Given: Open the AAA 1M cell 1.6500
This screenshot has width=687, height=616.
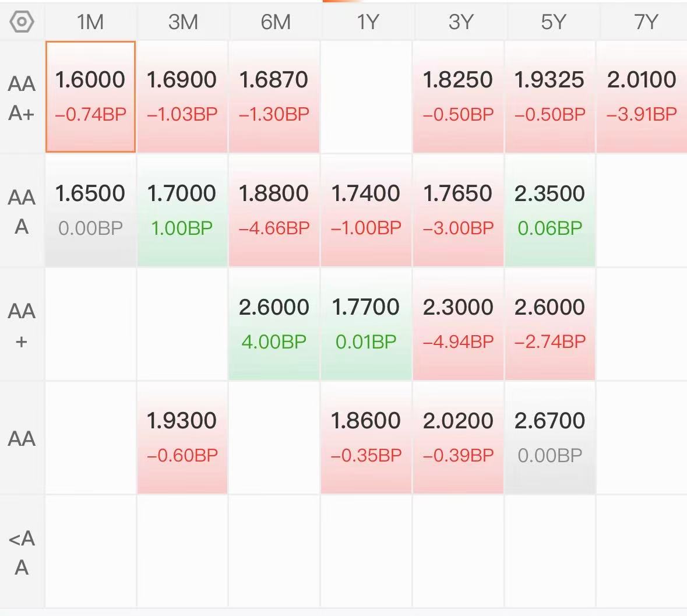Looking at the screenshot, I should coord(91,211).
